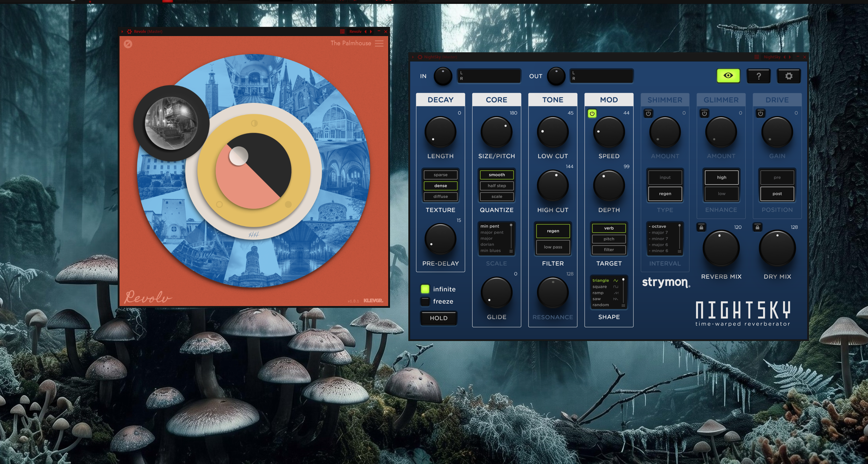Expand the Revolv title bar arrow
The width and height of the screenshot is (868, 464).
(122, 31)
